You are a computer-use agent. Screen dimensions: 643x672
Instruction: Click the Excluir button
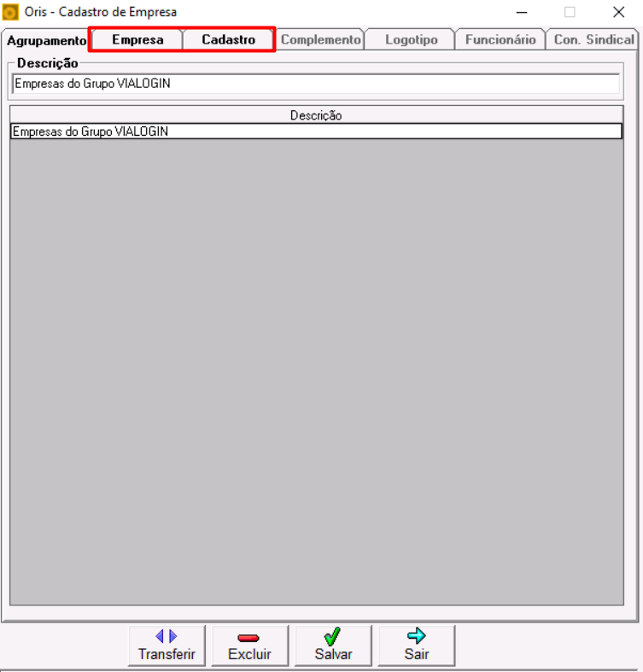click(x=250, y=646)
